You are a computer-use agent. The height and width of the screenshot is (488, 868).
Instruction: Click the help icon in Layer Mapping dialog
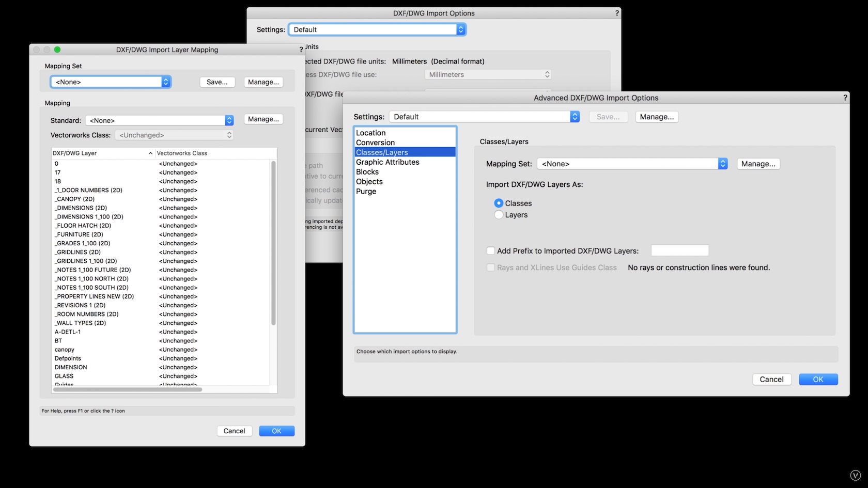(301, 50)
